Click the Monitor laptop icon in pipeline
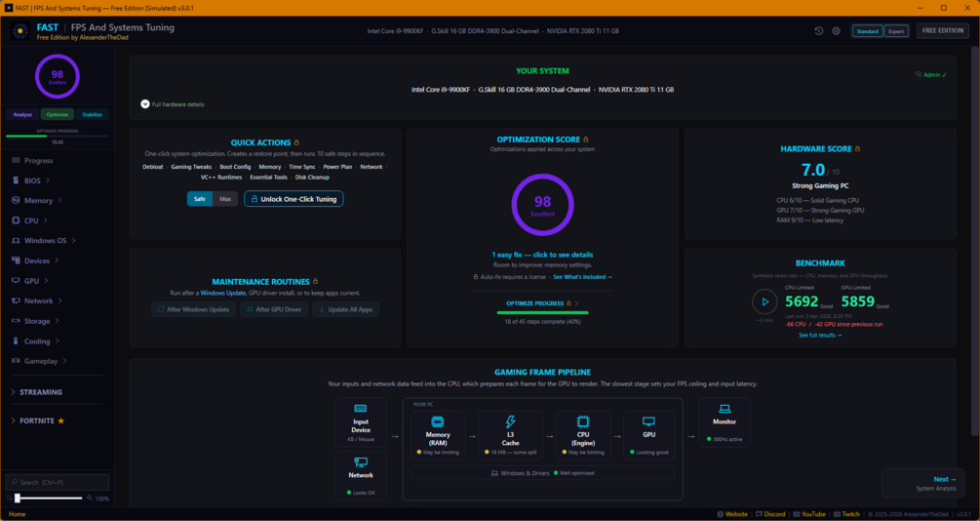Viewport: 980px width, 521px height. [x=725, y=409]
